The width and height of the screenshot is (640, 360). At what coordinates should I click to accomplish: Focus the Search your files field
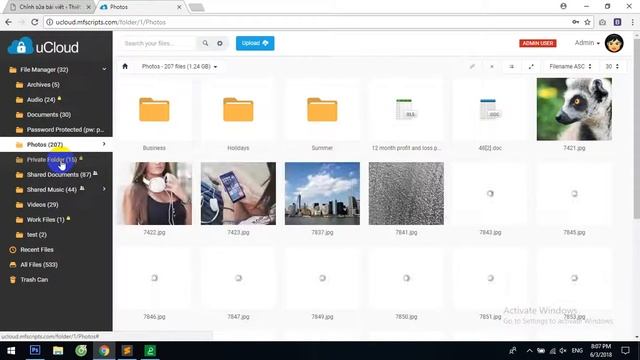tap(158, 43)
